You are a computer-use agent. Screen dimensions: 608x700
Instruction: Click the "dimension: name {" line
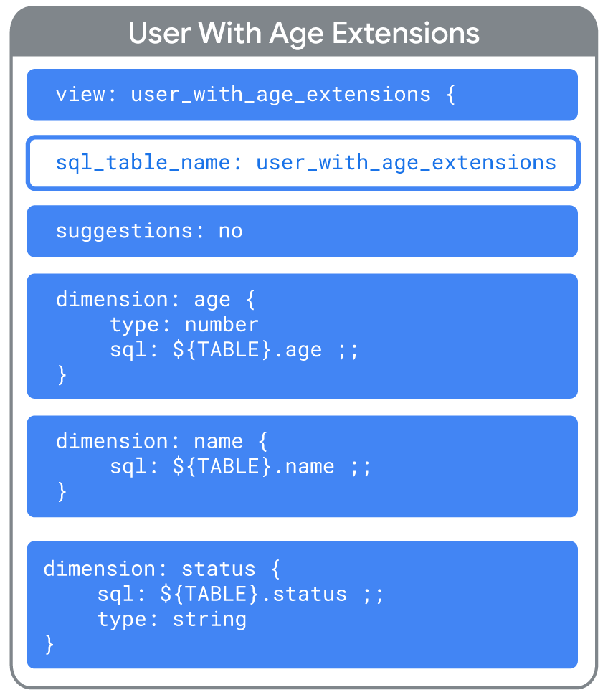[x=161, y=441]
